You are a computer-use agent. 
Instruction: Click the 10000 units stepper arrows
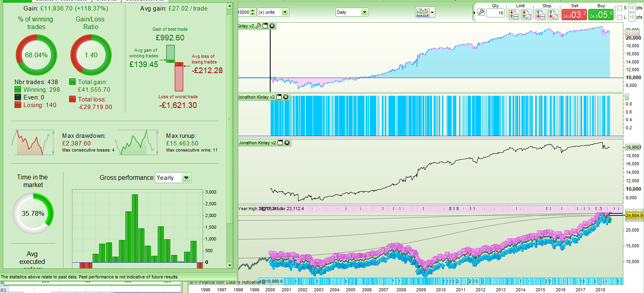(253, 12)
